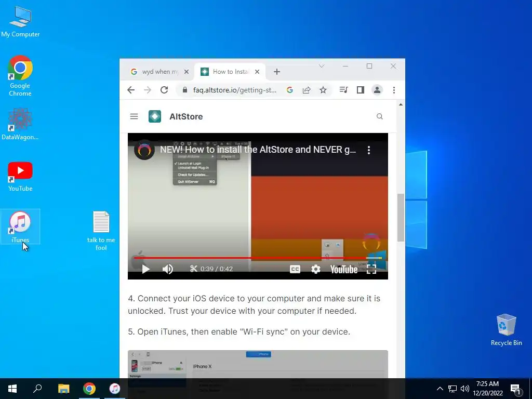Open the notification center icon
Screen dimensions: 532x399
tap(516, 389)
